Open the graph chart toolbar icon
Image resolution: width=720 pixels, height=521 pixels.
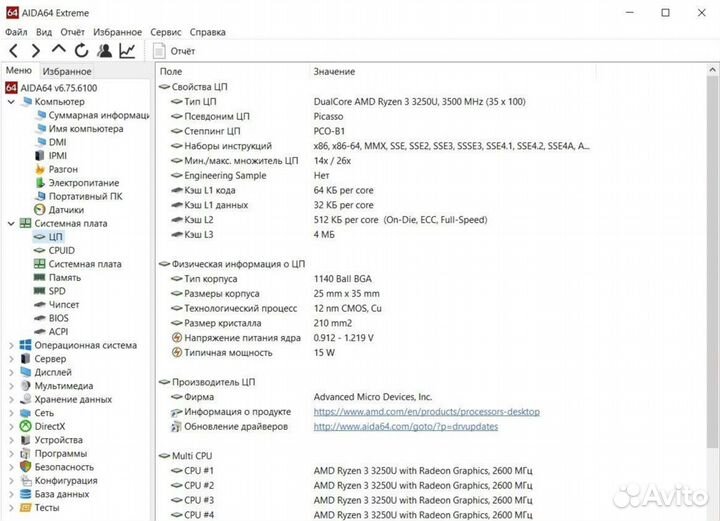coord(127,50)
